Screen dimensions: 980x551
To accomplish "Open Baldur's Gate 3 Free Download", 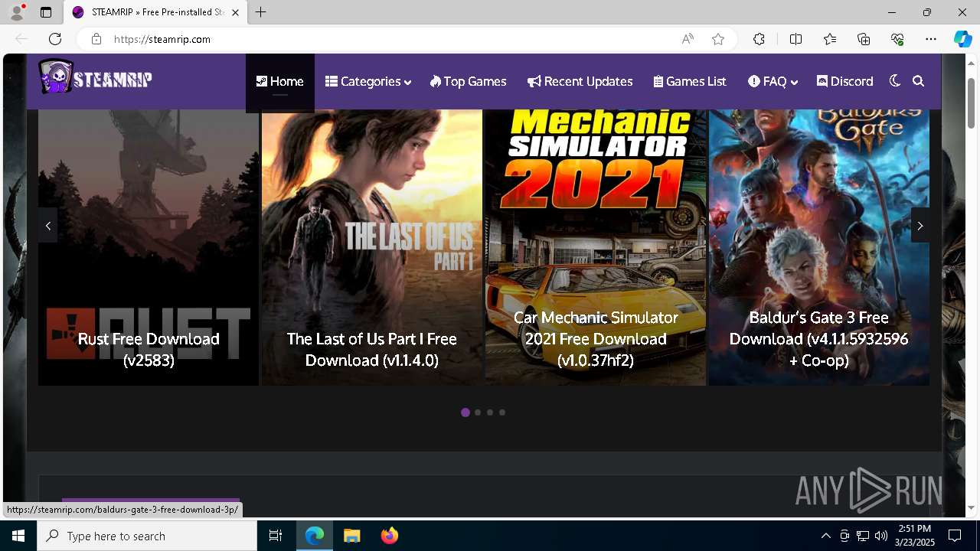I will (x=819, y=338).
